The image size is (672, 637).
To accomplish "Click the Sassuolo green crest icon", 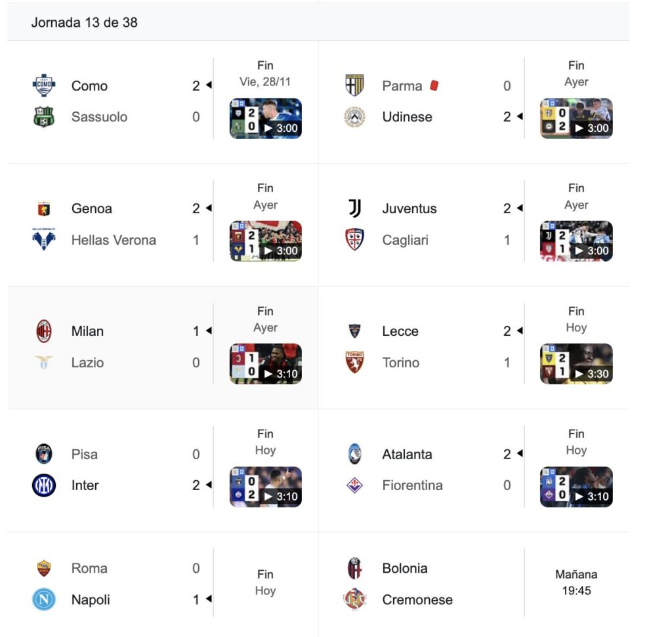I will [44, 117].
